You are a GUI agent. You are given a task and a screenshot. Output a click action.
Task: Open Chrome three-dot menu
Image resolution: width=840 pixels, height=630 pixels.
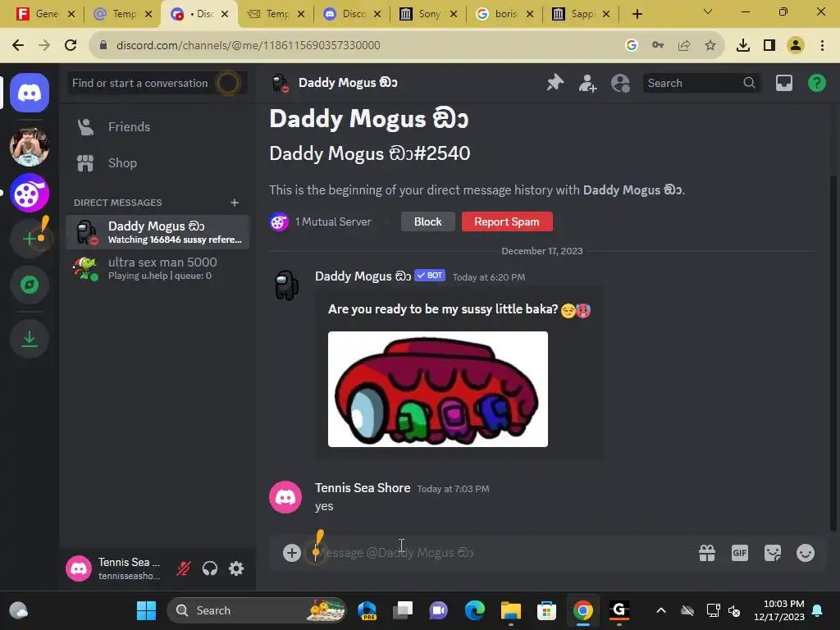click(x=822, y=45)
